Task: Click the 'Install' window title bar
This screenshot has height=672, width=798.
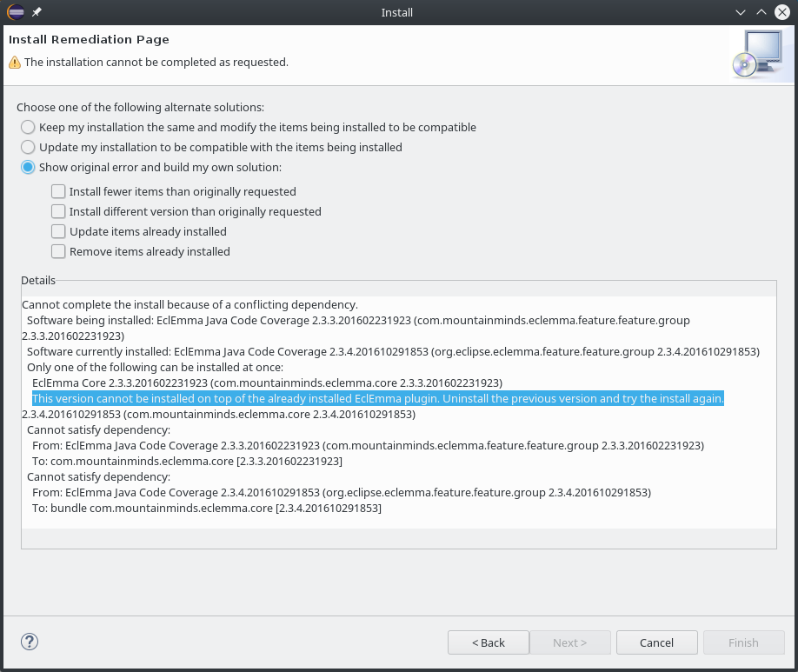Action: pos(397,12)
